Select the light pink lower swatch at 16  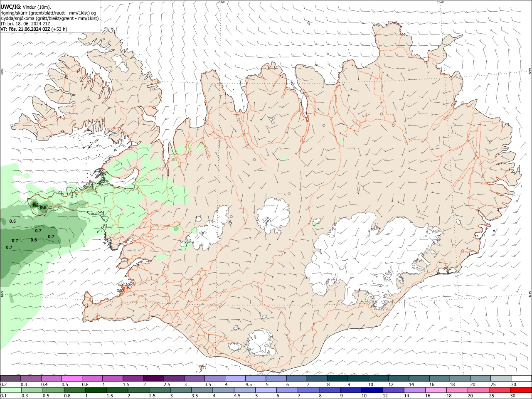tap(436, 390)
